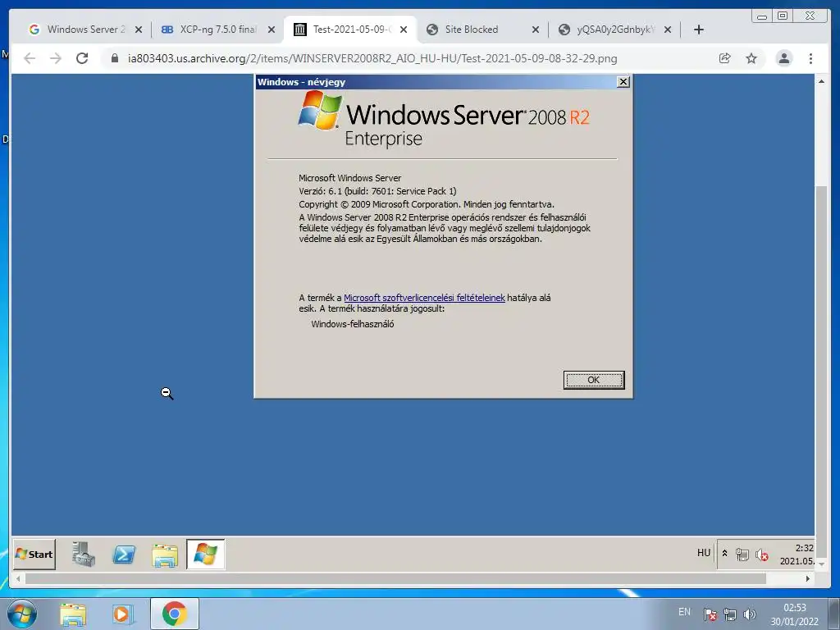Viewport: 840px width, 630px height.
Task: Go forward in Chrome history
Action: tap(56, 58)
